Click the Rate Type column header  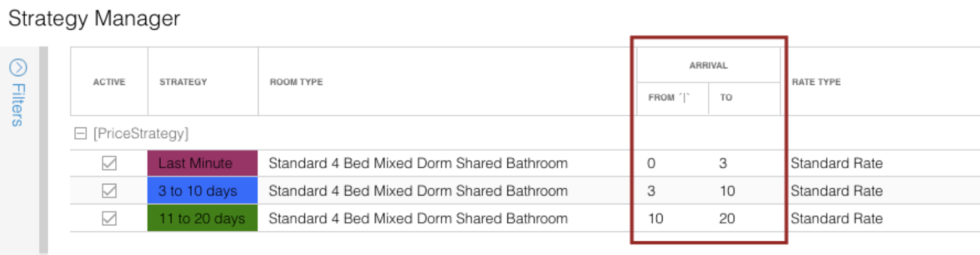coord(816,82)
